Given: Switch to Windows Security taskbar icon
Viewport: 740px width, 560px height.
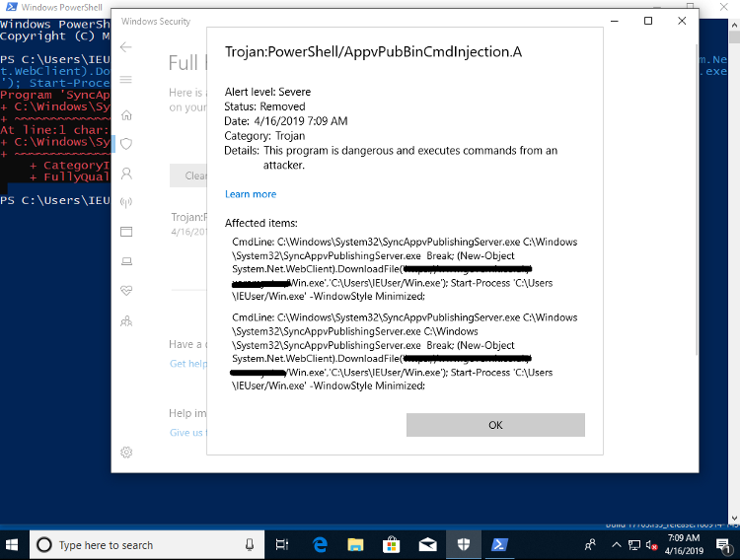Looking at the screenshot, I should pyautogui.click(x=464, y=545).
